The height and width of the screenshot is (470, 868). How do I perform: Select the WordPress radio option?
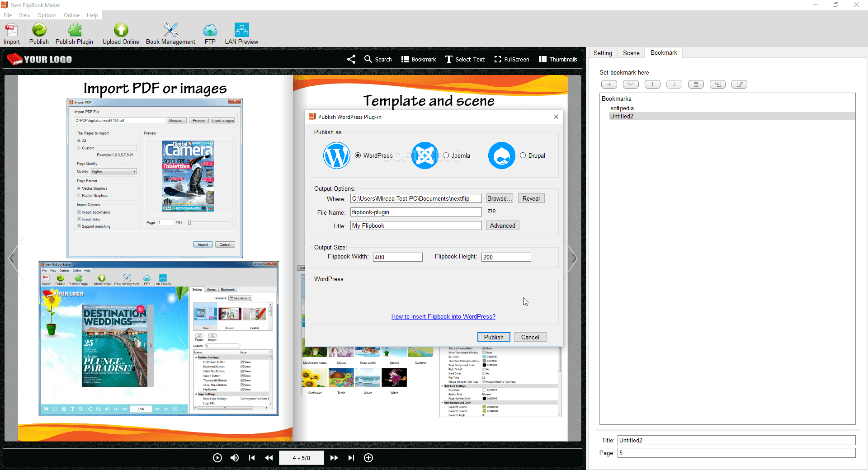(x=358, y=155)
